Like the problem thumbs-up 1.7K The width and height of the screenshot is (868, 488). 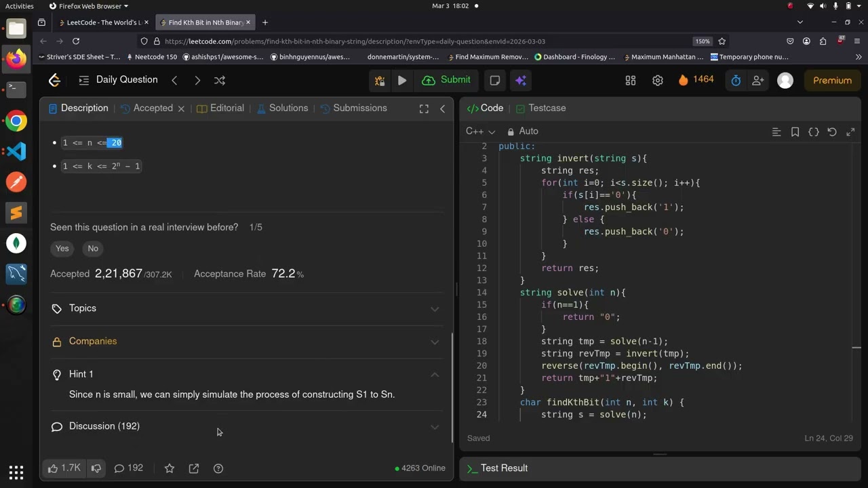pos(64,468)
